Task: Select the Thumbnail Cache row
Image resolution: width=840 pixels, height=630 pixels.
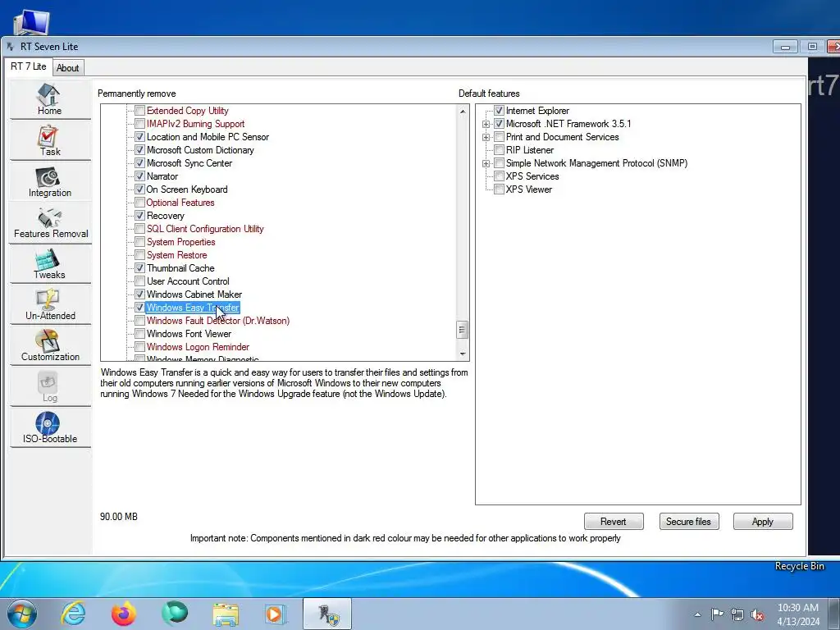Action: coord(180,268)
